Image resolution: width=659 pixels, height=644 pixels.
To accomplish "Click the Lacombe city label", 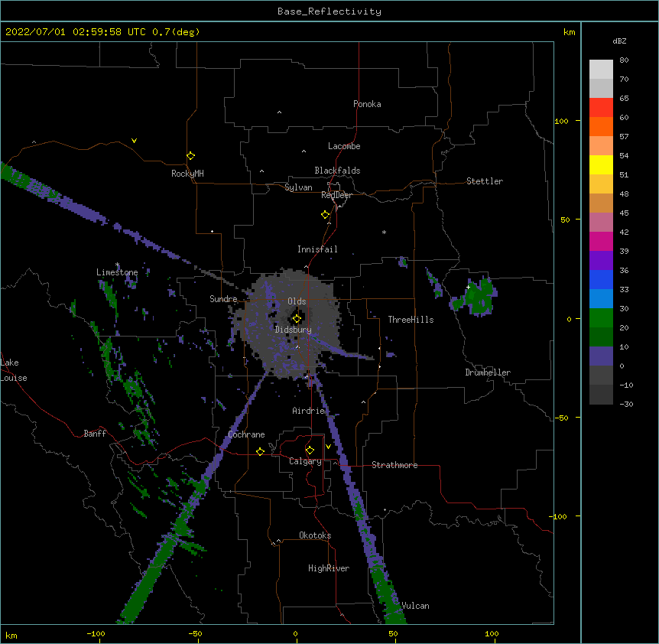I will 344,146.
